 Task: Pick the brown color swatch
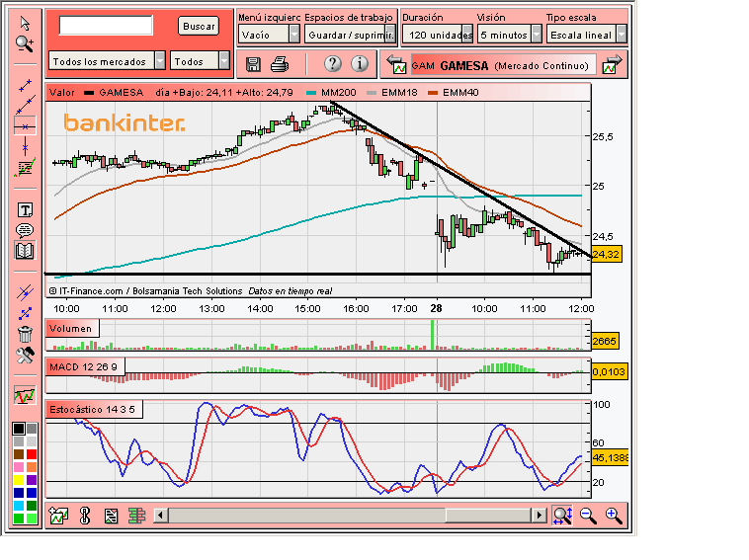pos(19,453)
